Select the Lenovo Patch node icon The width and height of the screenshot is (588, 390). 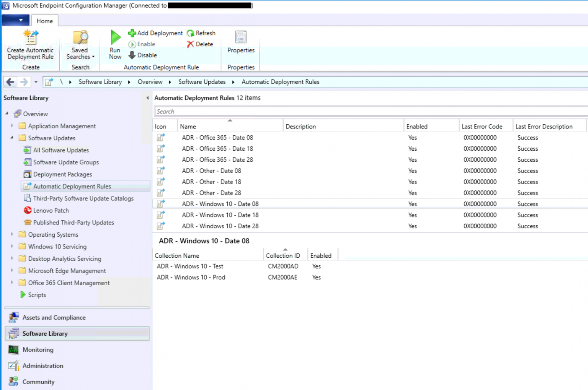pyautogui.click(x=27, y=210)
